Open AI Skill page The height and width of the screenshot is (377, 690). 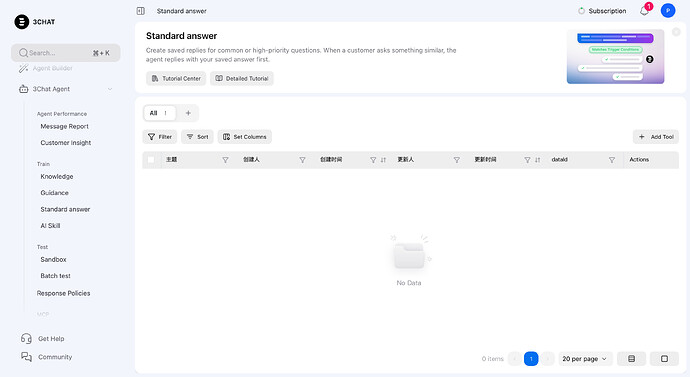coord(50,226)
